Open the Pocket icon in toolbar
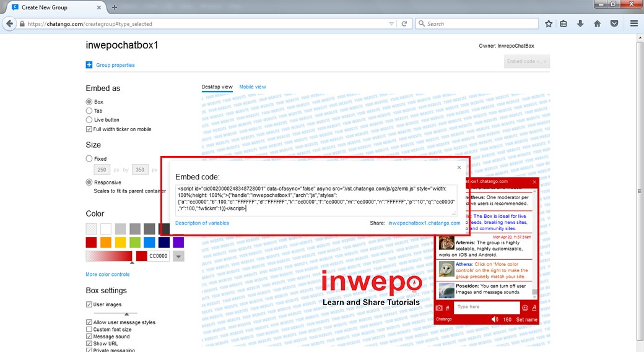 pos(614,24)
